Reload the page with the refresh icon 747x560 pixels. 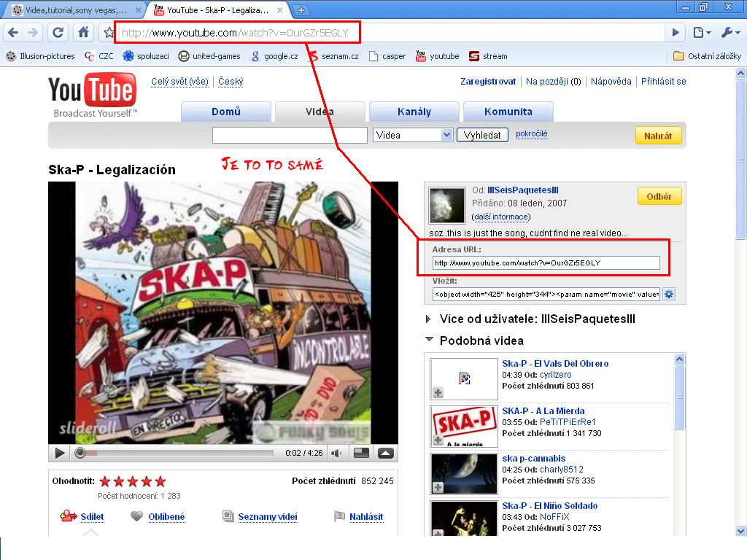[58, 32]
